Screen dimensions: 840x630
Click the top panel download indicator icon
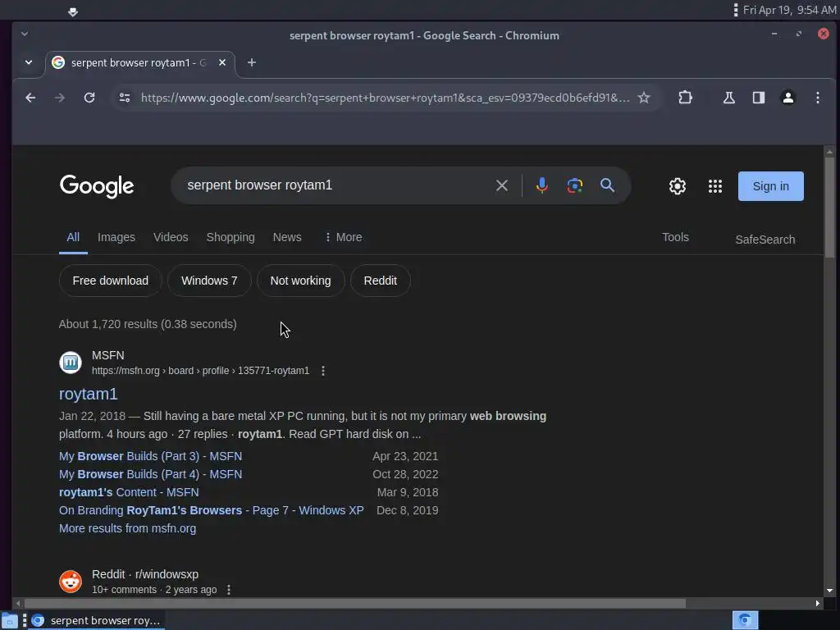[x=73, y=11]
